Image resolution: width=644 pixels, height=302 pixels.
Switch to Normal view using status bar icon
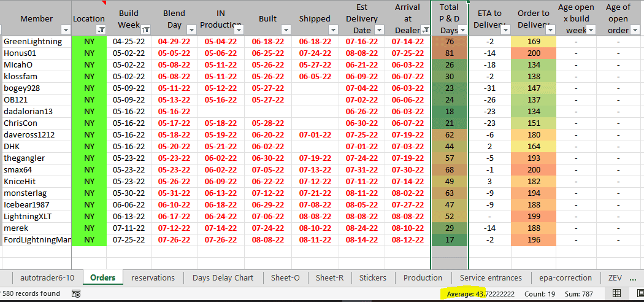tap(616, 293)
